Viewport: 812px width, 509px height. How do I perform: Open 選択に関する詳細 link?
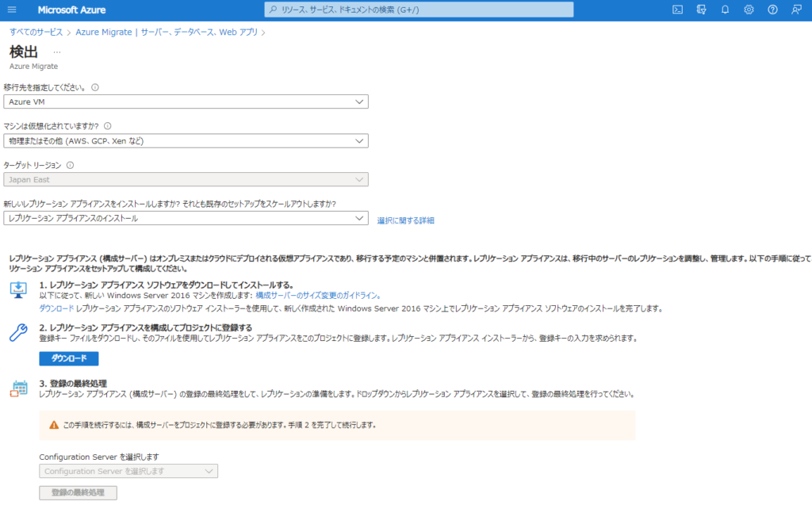405,220
